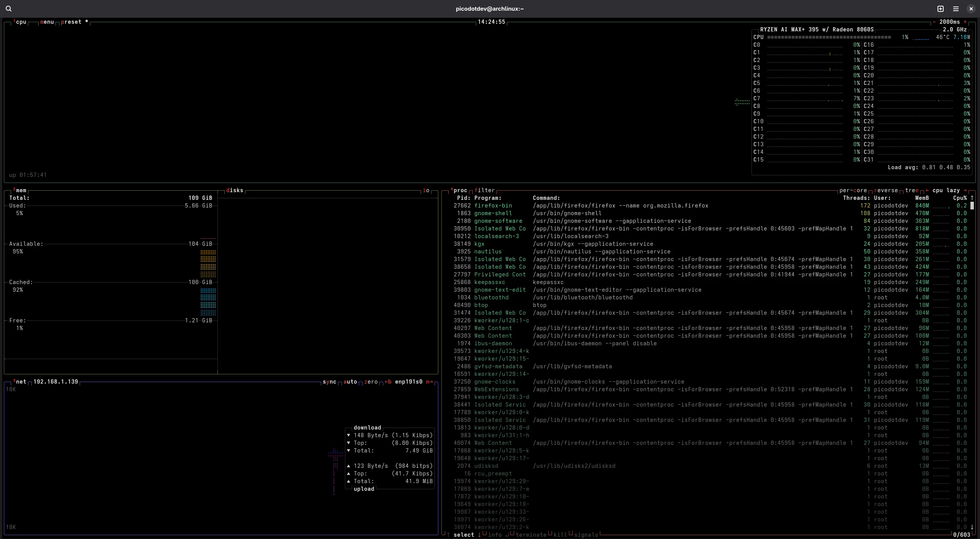The height and width of the screenshot is (539, 980).
Task: Toggle process tree view
Action: [911, 190]
